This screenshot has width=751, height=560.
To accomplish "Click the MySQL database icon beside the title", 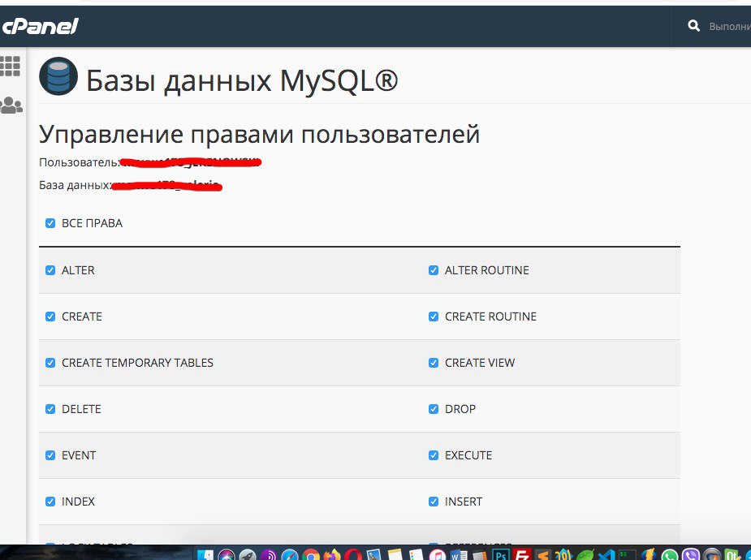I will (58, 76).
